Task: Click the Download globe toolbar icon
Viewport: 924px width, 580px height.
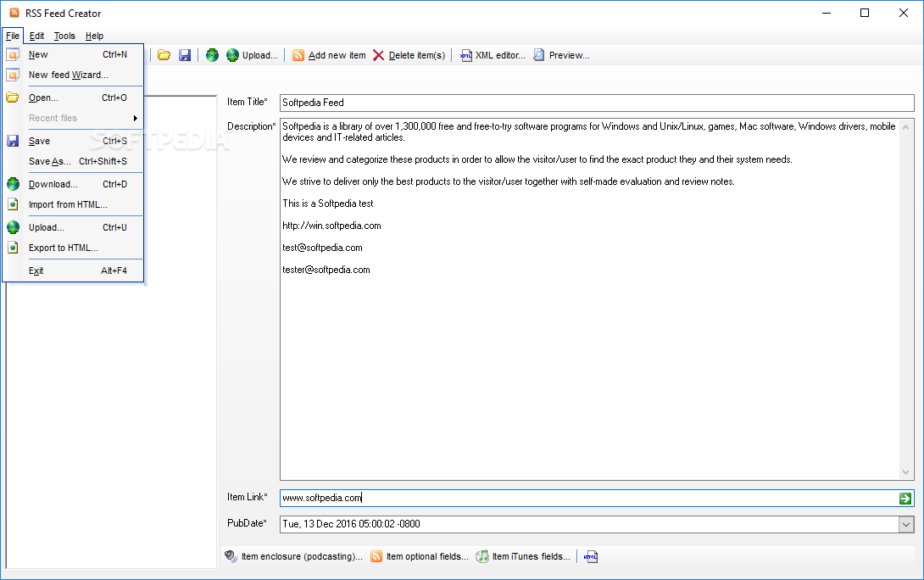Action: point(212,55)
